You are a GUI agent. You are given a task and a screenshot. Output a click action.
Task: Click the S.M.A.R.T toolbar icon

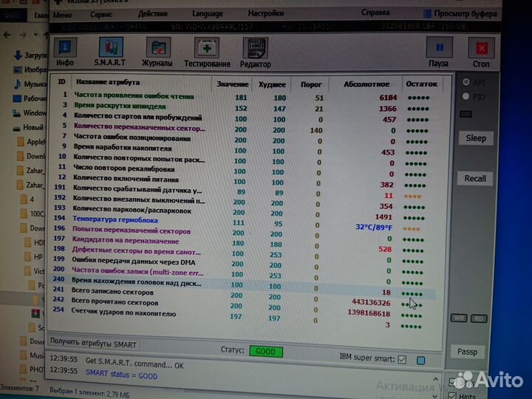tap(109, 52)
